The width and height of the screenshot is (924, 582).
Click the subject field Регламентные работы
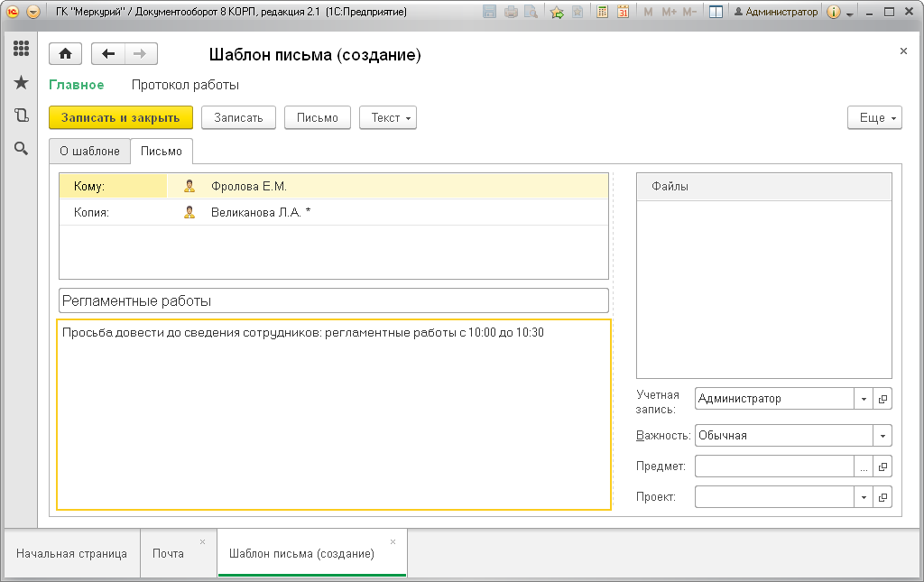334,301
